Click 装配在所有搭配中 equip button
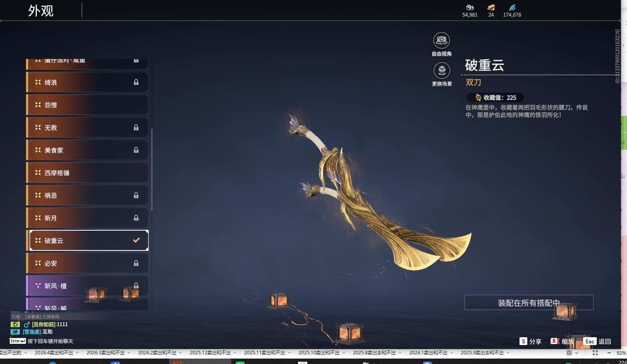This screenshot has width=627, height=364. tap(529, 302)
